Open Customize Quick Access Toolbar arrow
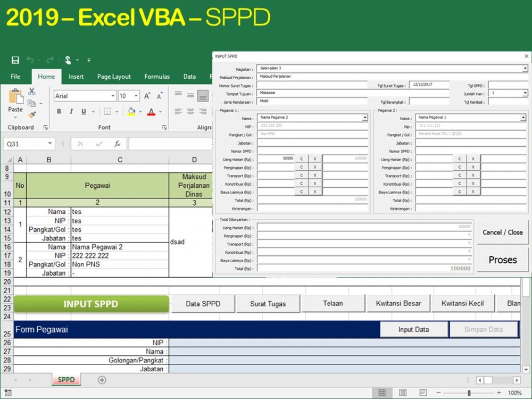 89,60
